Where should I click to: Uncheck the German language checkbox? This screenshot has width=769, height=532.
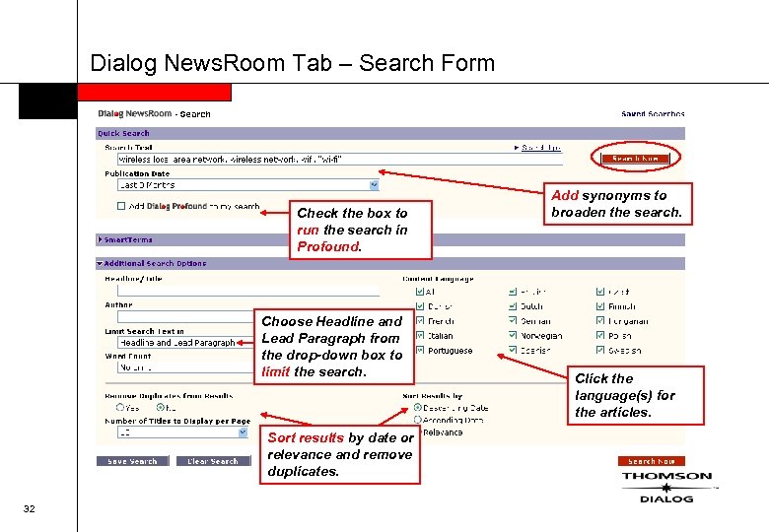(x=513, y=320)
